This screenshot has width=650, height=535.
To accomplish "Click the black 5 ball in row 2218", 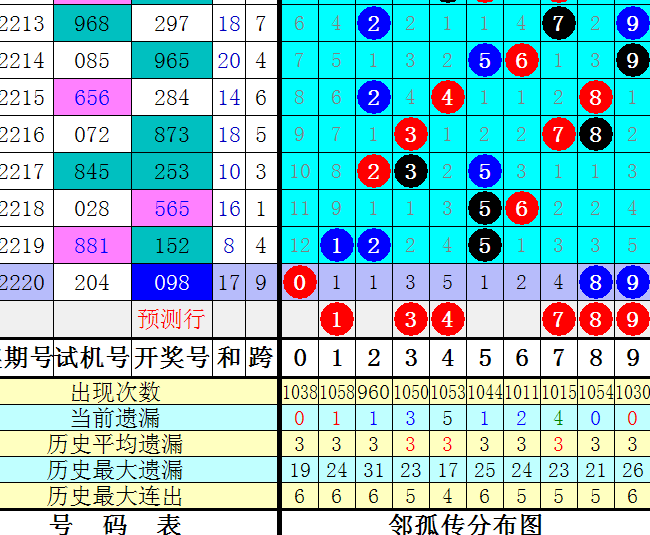I will coord(485,208).
